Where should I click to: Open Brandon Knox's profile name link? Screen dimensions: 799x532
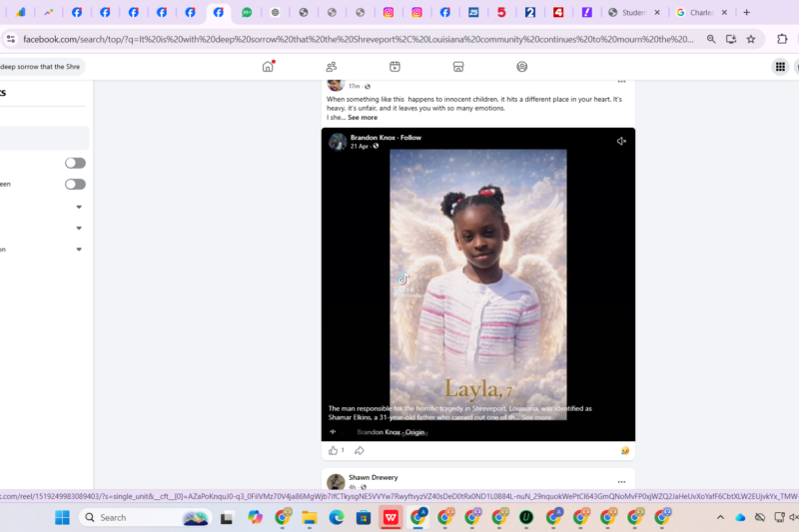tap(374, 138)
